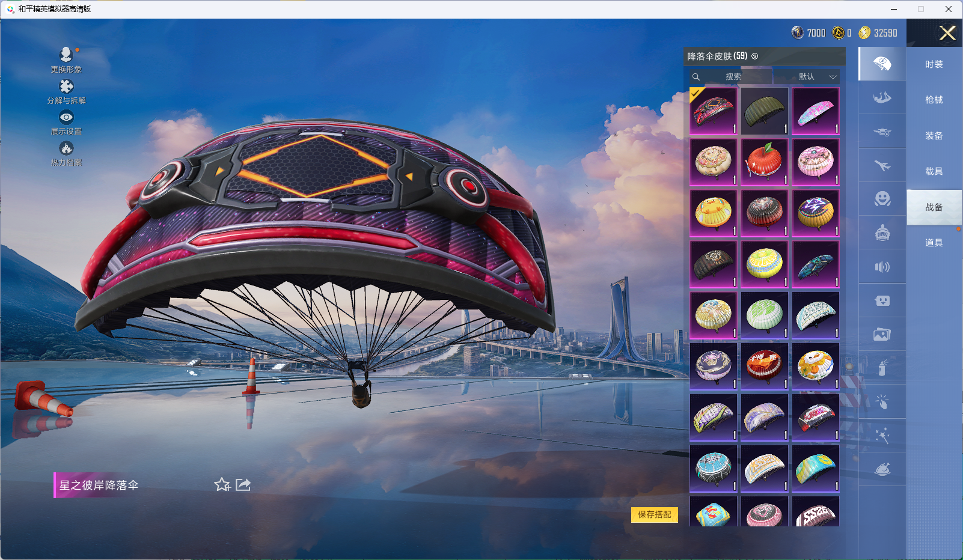963x560 pixels.
Task: Expand the 默认 sort dropdown
Action: point(807,77)
